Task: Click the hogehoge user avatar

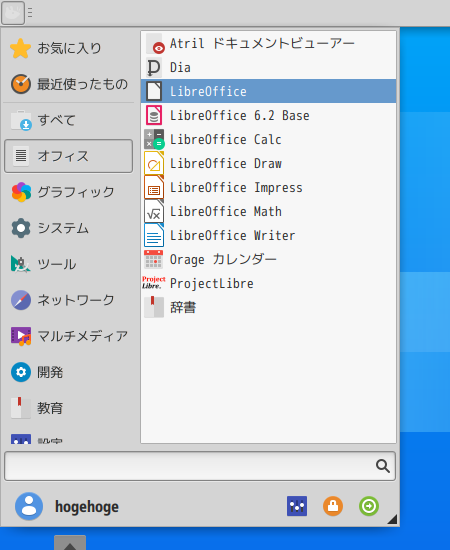Action: point(29,506)
